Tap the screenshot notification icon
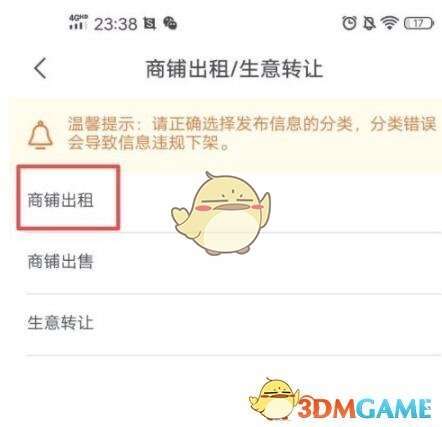This screenshot has height=427, width=442. tap(149, 24)
